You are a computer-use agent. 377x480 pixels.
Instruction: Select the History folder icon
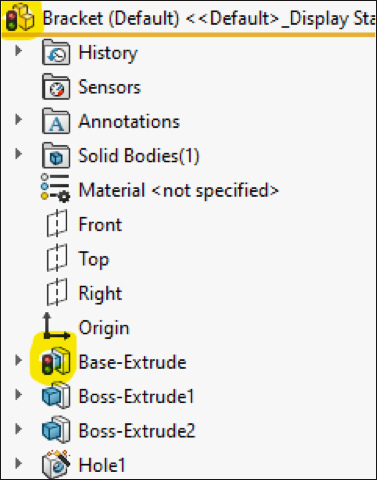[x=56, y=52]
